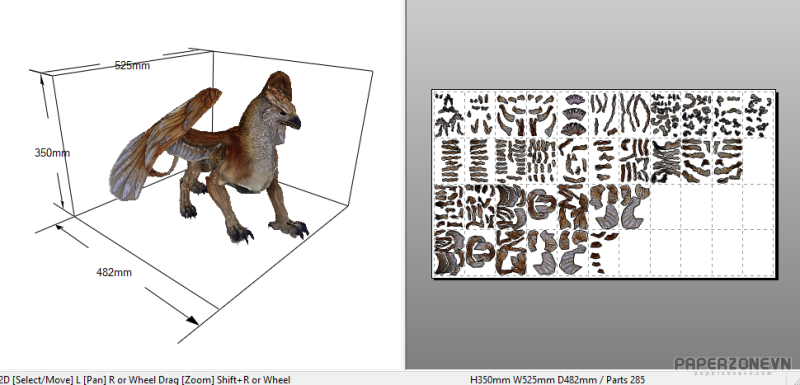The height and width of the screenshot is (385, 800).
Task: Click the top-left page of the unfolded pattern sheet
Action: (449, 114)
